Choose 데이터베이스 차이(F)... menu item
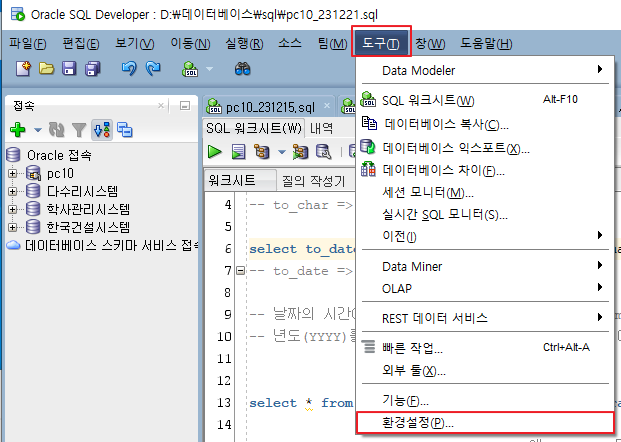621x442 pixels. click(x=485, y=170)
